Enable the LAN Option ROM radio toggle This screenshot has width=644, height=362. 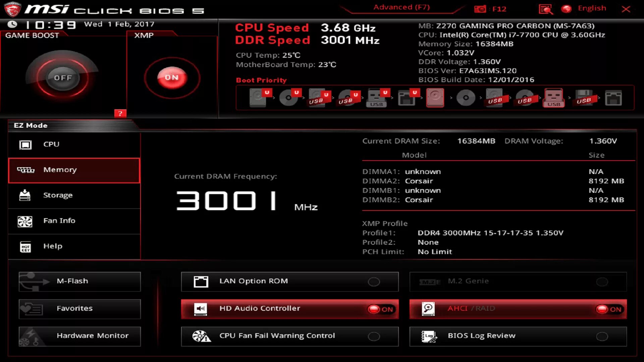[x=374, y=282]
